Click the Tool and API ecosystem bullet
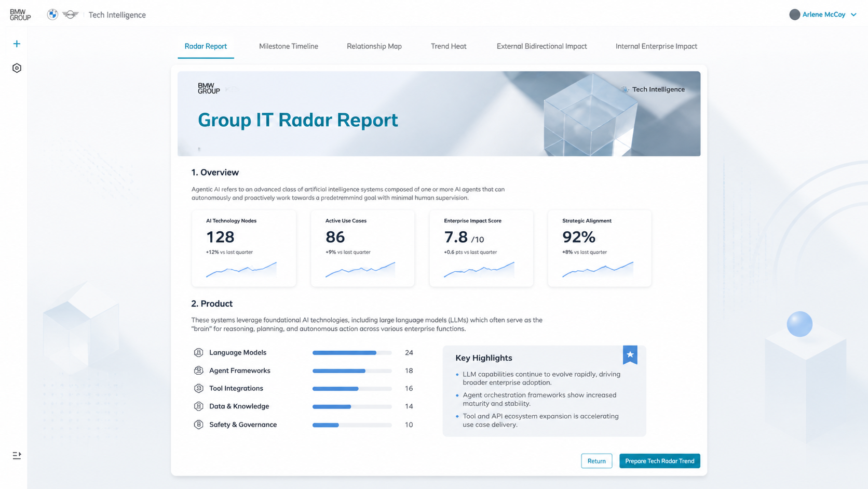 537,420
